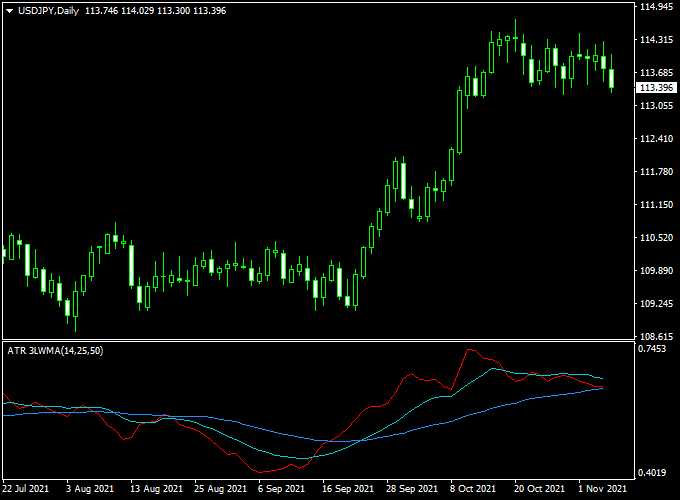Viewport: 680px width, 500px height.
Task: Click the 114.945 price scale label
Action: coord(657,7)
